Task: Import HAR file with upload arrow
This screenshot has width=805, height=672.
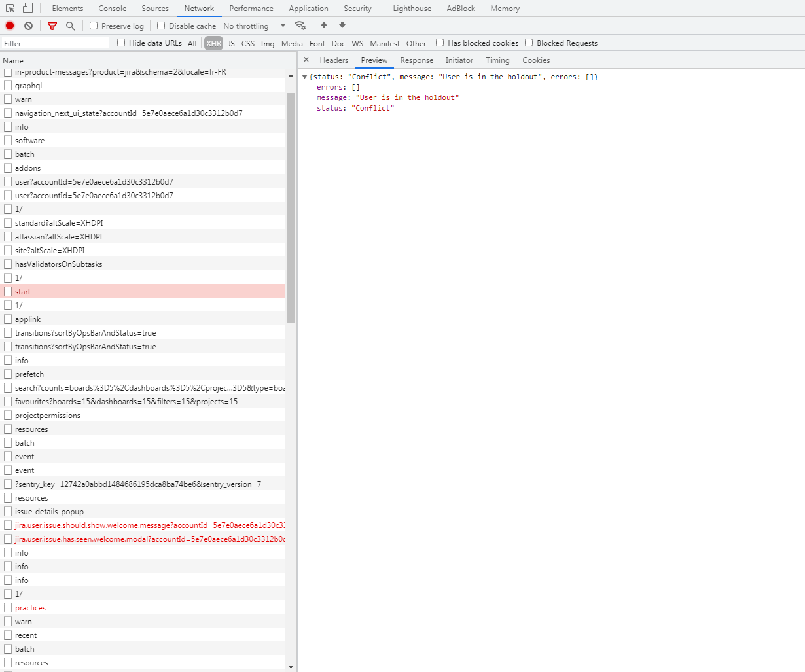Action: pyautogui.click(x=323, y=26)
